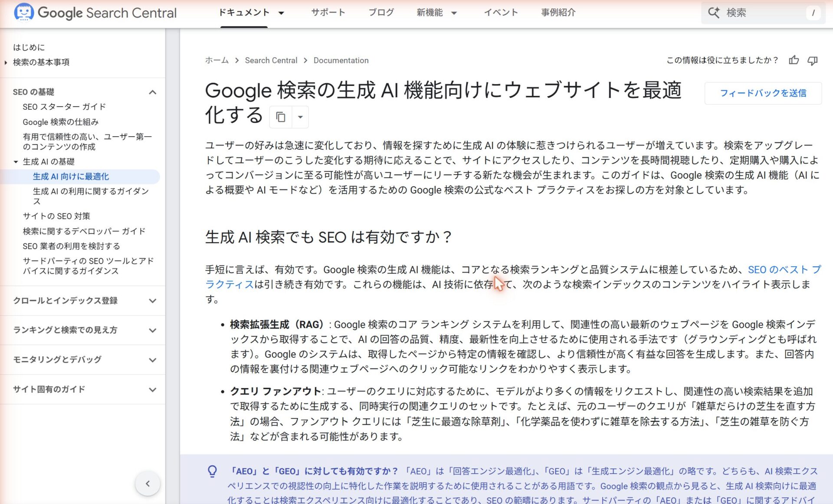The width and height of the screenshot is (833, 504).
Task: Open 有用で信頼性の高い コンテンツの作成 link
Action: 87,142
